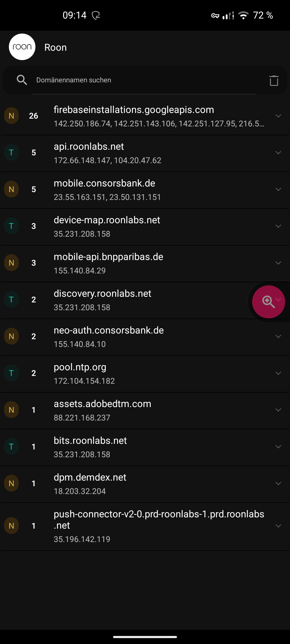This screenshot has height=644, width=290.
Task: Tap T badge beside api.roonlabs.net
Action: 11,152
